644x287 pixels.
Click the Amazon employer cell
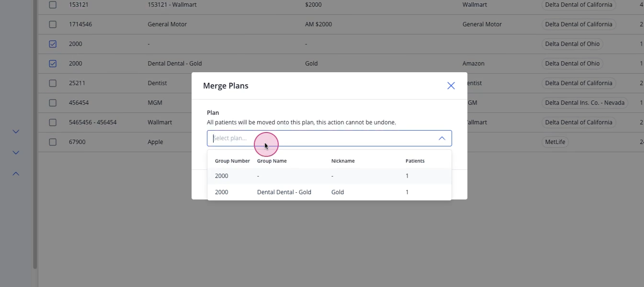[474, 64]
